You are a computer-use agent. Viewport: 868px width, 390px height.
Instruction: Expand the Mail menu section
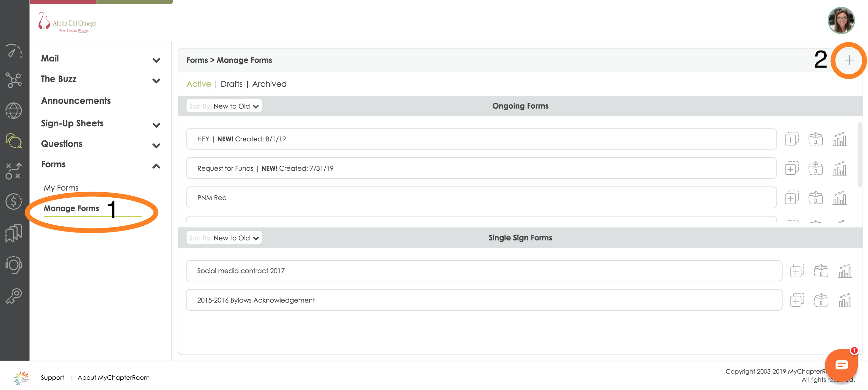point(156,60)
